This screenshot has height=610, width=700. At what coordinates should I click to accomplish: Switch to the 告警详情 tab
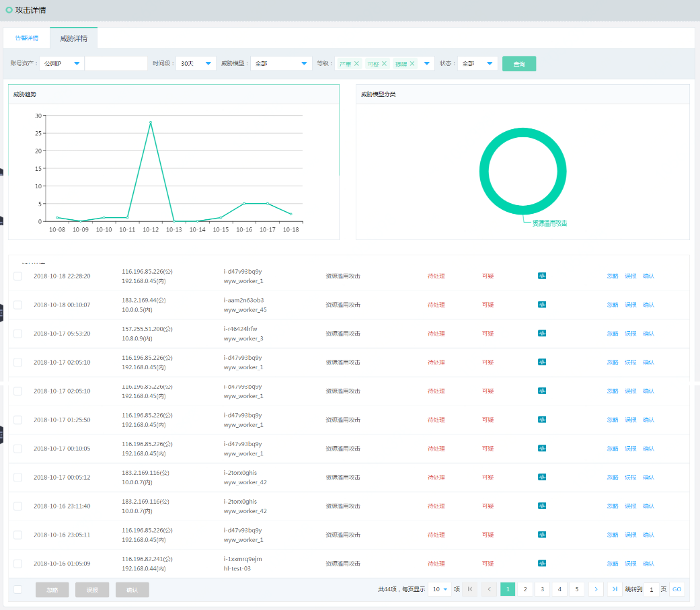coord(27,38)
